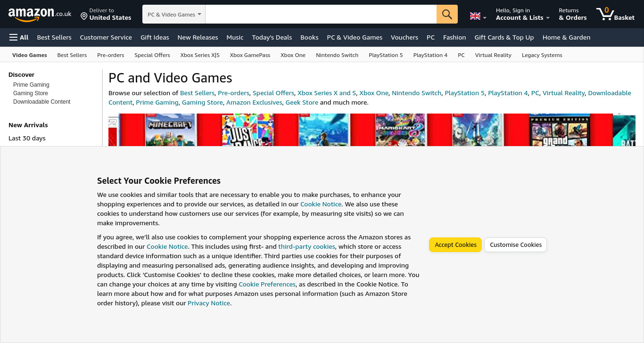Select Gift Ideas in the navigation bar
This screenshot has width=644, height=343.
(x=155, y=37)
